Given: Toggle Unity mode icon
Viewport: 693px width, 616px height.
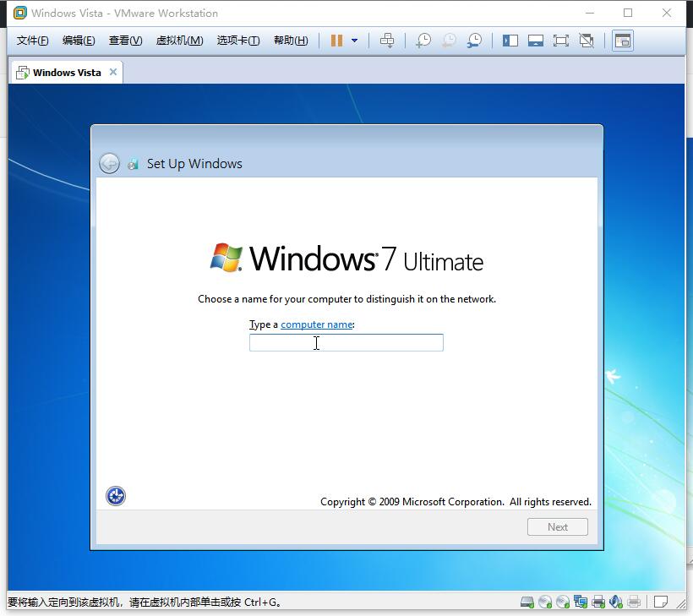Looking at the screenshot, I should (587, 41).
